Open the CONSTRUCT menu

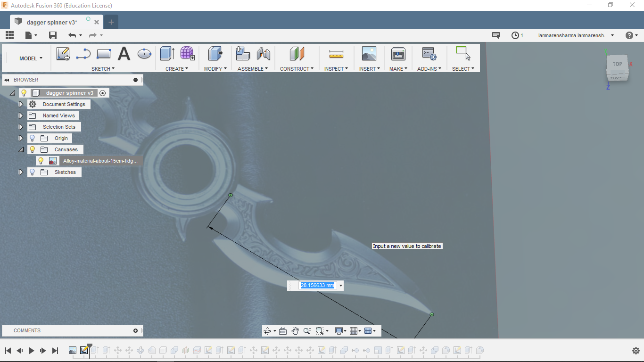point(297,69)
